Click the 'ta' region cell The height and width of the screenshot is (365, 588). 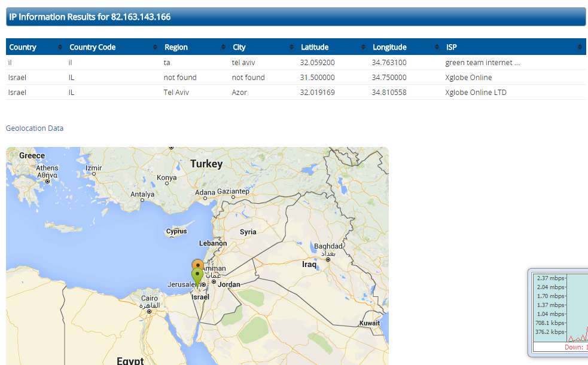(x=167, y=63)
